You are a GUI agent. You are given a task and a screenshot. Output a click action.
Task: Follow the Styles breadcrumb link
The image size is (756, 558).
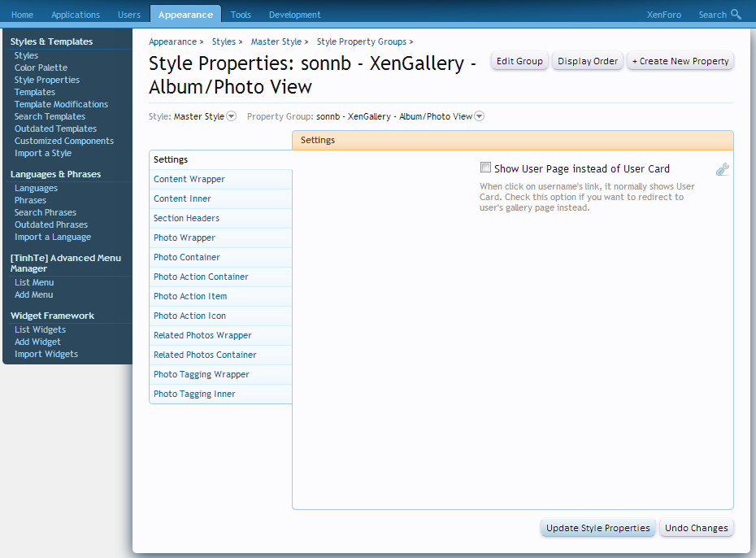point(224,41)
